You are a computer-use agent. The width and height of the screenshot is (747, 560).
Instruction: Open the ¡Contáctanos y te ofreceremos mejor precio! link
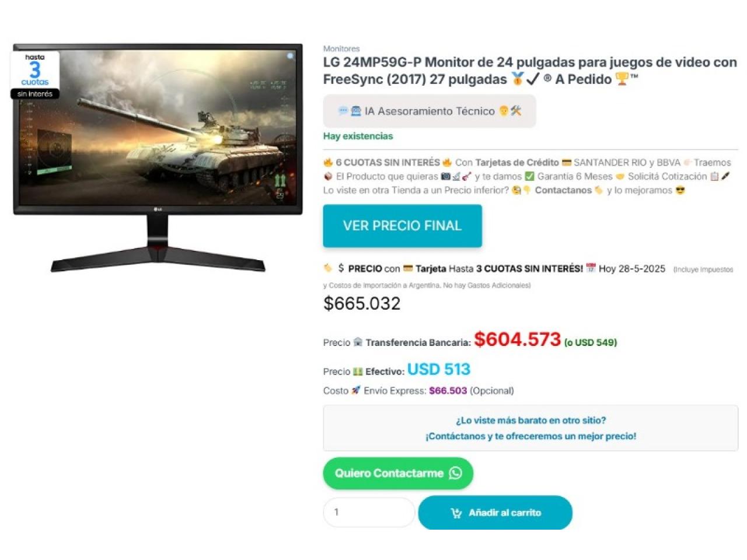tap(531, 436)
